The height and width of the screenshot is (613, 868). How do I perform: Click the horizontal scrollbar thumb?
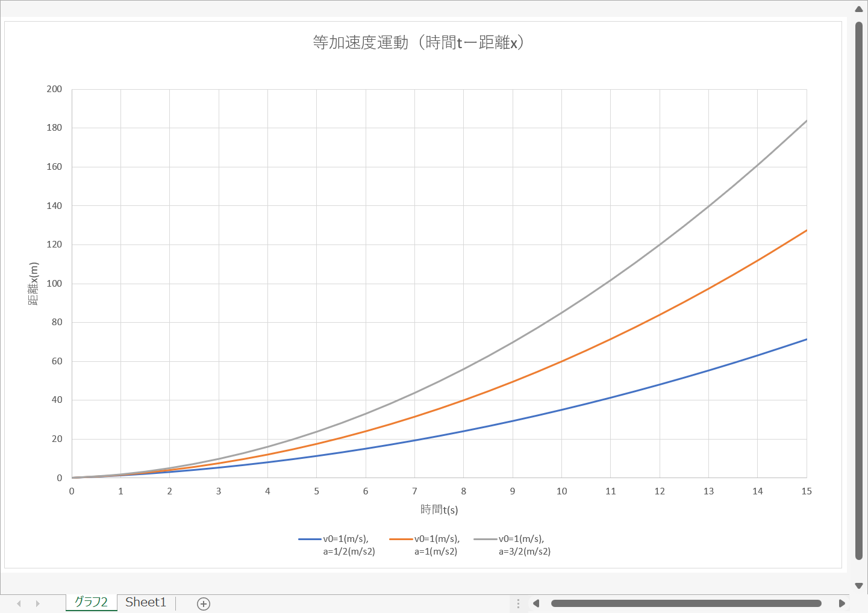click(x=686, y=603)
